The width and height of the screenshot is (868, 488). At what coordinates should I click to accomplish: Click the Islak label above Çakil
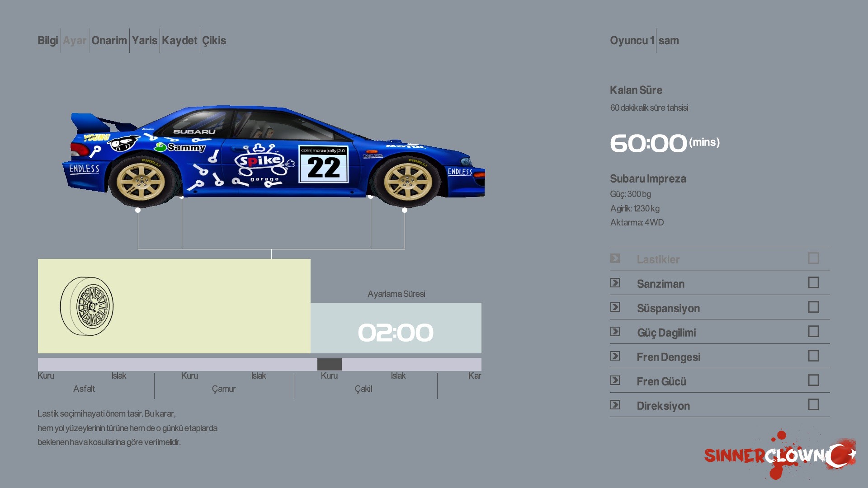pyautogui.click(x=398, y=375)
